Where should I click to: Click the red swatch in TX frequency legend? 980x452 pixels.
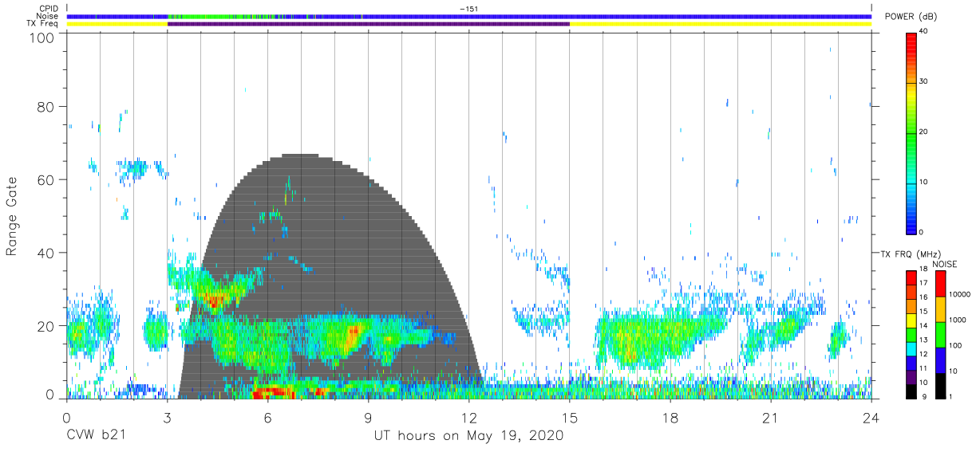(x=911, y=277)
